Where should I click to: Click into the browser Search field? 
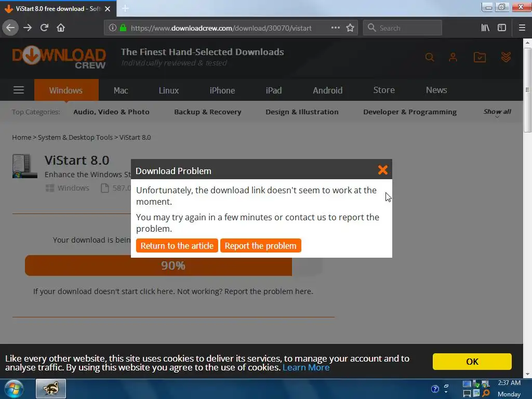pyautogui.click(x=403, y=28)
